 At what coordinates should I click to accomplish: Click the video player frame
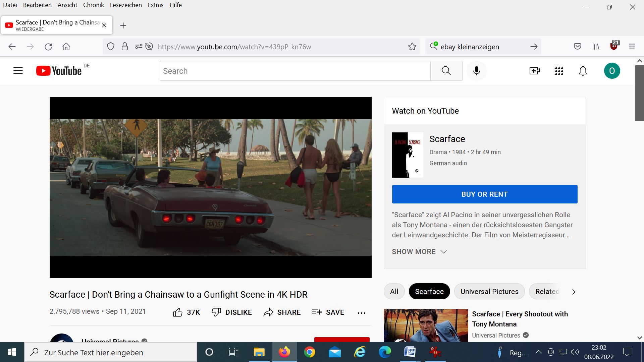pyautogui.click(x=211, y=187)
